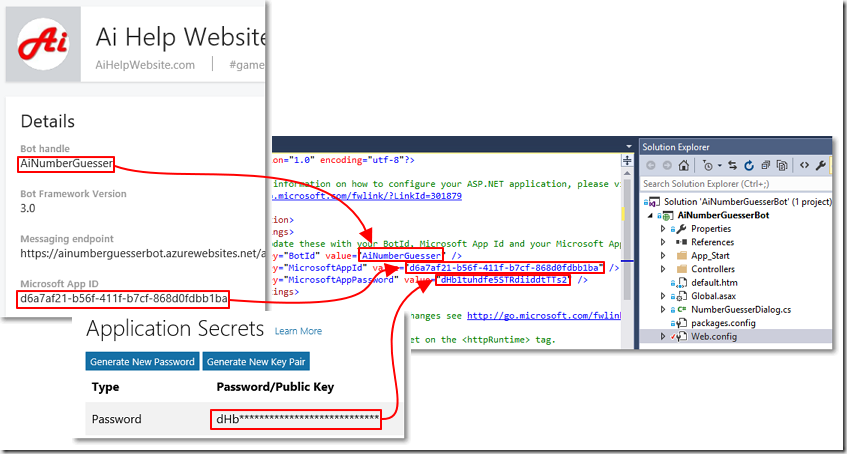This screenshot has width=847, height=454.
Task: Select the App_Start folder label
Action: point(710,256)
